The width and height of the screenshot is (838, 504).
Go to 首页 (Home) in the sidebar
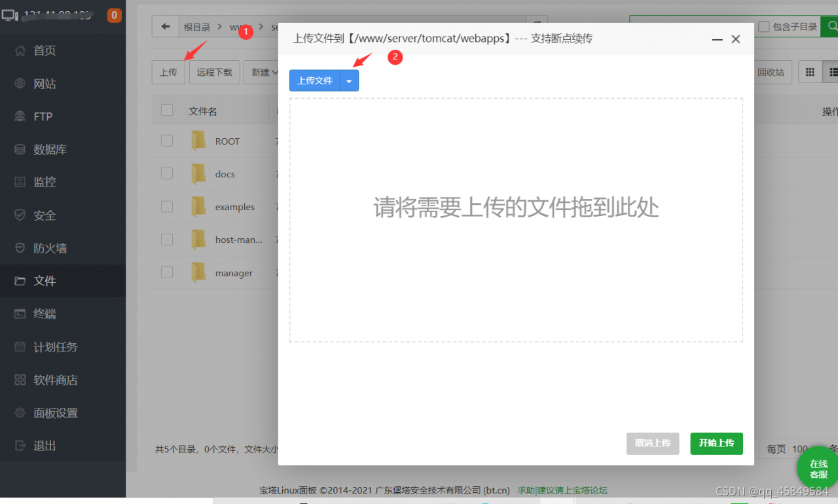coord(43,50)
